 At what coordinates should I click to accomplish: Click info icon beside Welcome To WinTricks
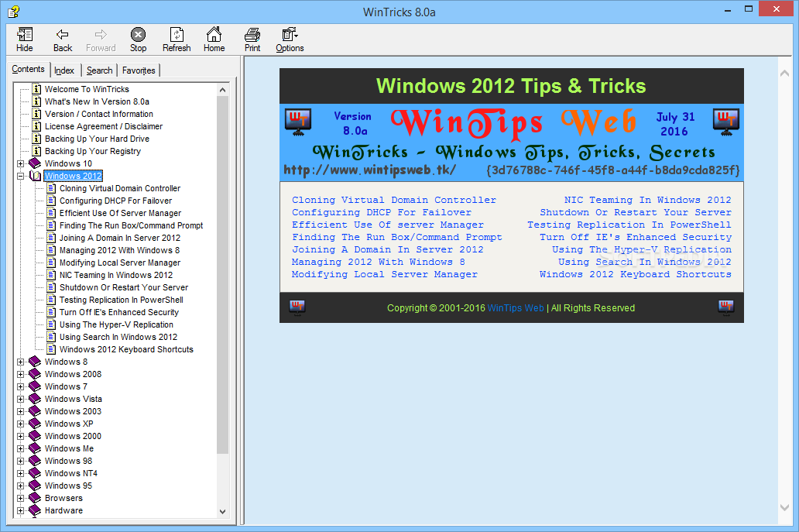coord(36,88)
